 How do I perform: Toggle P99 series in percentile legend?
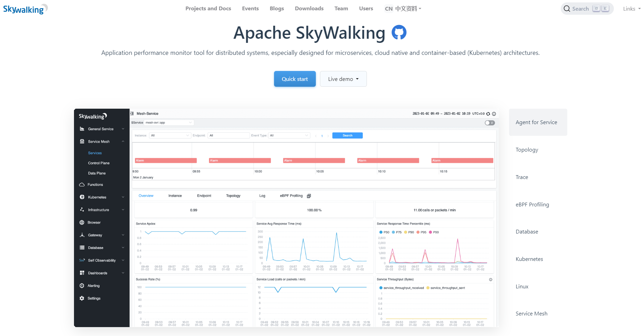434,232
